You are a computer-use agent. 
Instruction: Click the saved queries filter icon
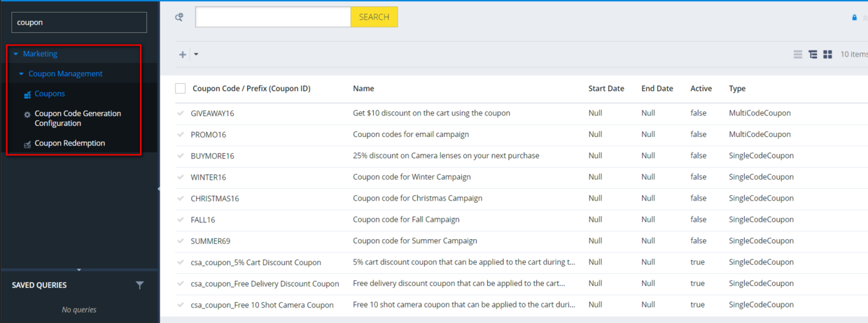coord(140,285)
